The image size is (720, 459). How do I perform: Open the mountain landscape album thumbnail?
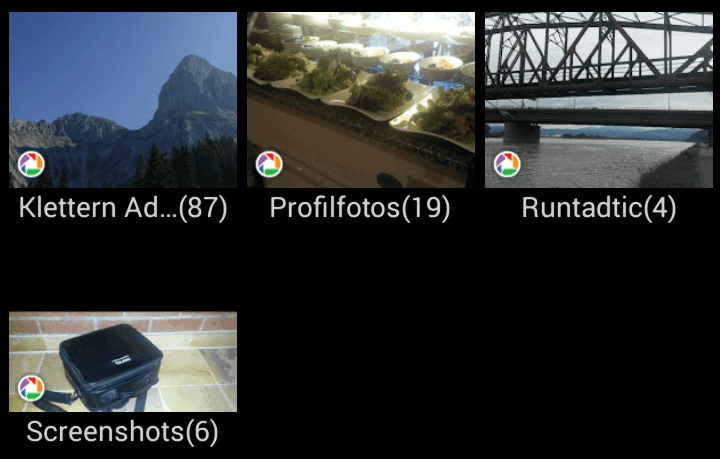tap(123, 100)
